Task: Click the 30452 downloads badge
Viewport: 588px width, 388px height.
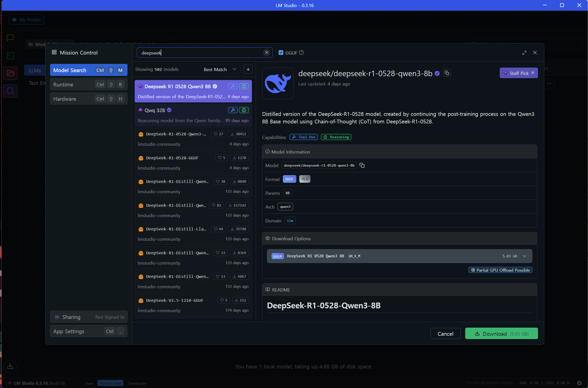Action: click(238, 134)
